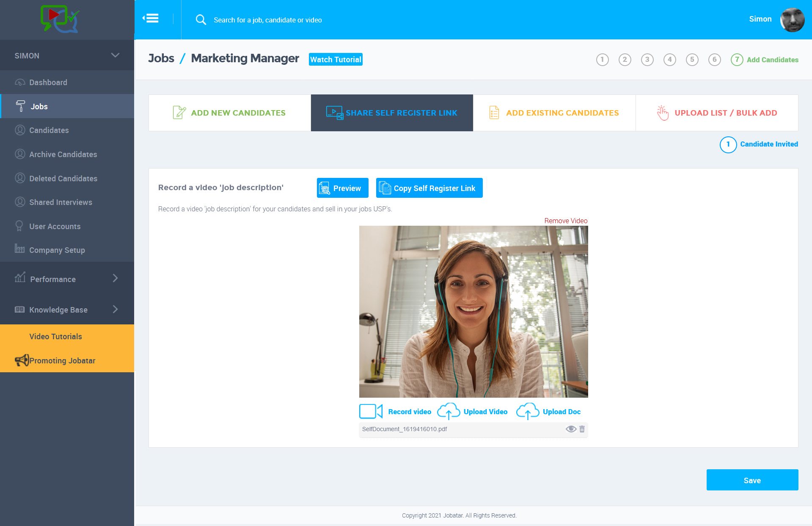This screenshot has width=812, height=526.
Task: Click Copy Self Register Link button
Action: click(x=429, y=188)
